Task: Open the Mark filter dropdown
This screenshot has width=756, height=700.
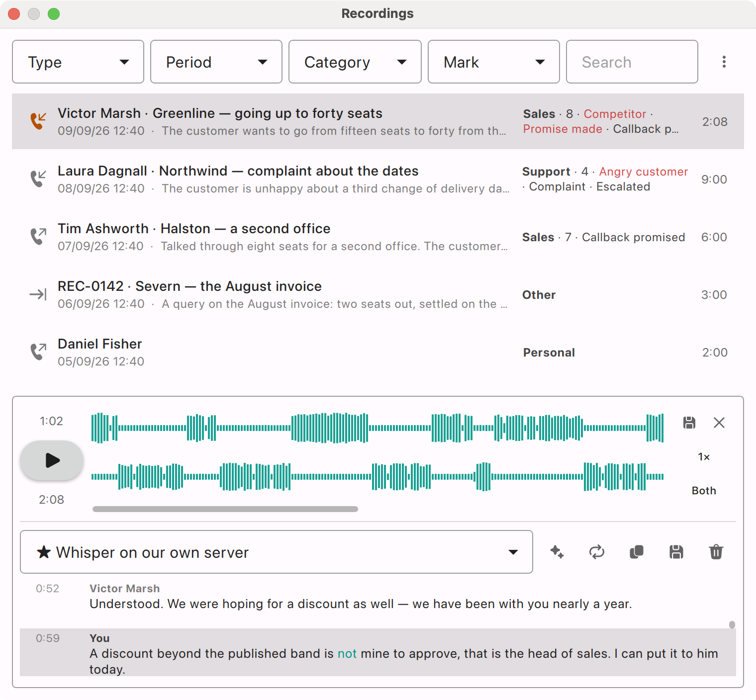Action: coord(494,62)
